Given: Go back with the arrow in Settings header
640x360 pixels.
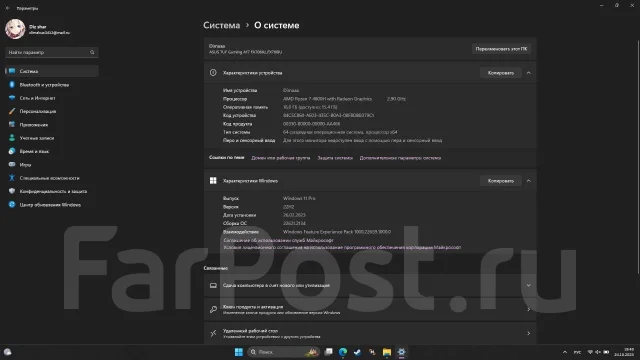Looking at the screenshot, I should click(8, 8).
